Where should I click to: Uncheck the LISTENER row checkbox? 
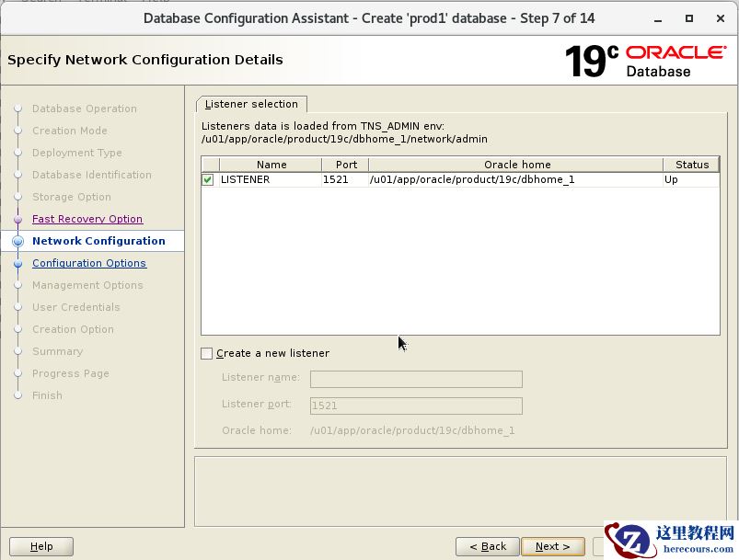click(x=207, y=179)
